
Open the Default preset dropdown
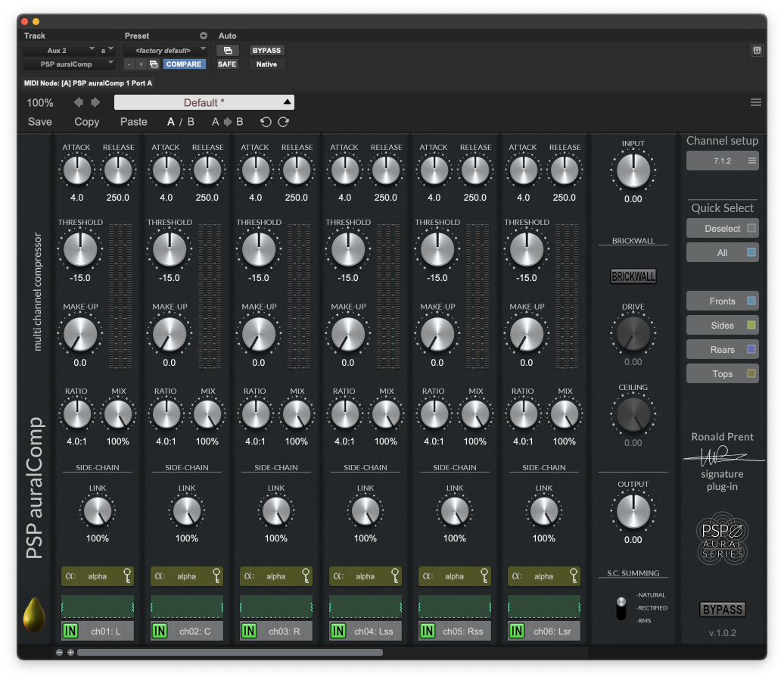pos(204,102)
